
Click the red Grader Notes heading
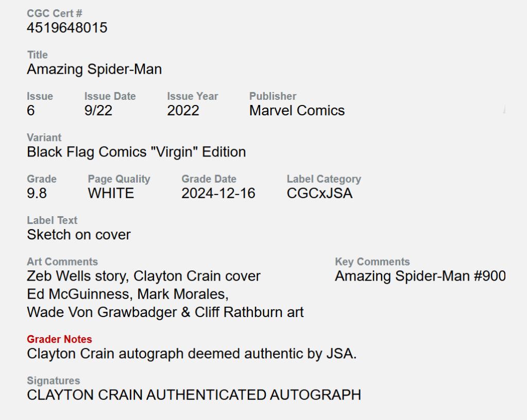click(x=59, y=340)
